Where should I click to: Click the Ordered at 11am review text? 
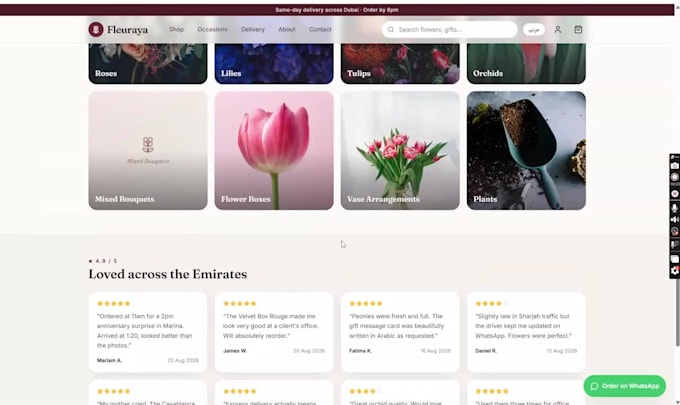pyautogui.click(x=145, y=331)
